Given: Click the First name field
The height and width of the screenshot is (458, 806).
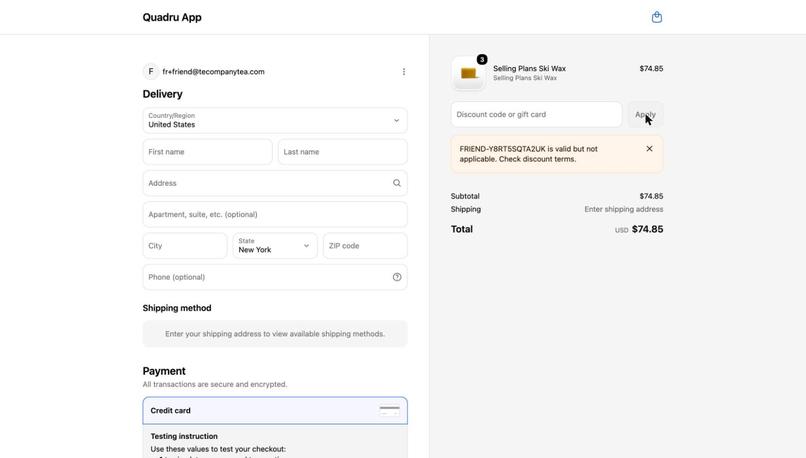Looking at the screenshot, I should point(207,152).
